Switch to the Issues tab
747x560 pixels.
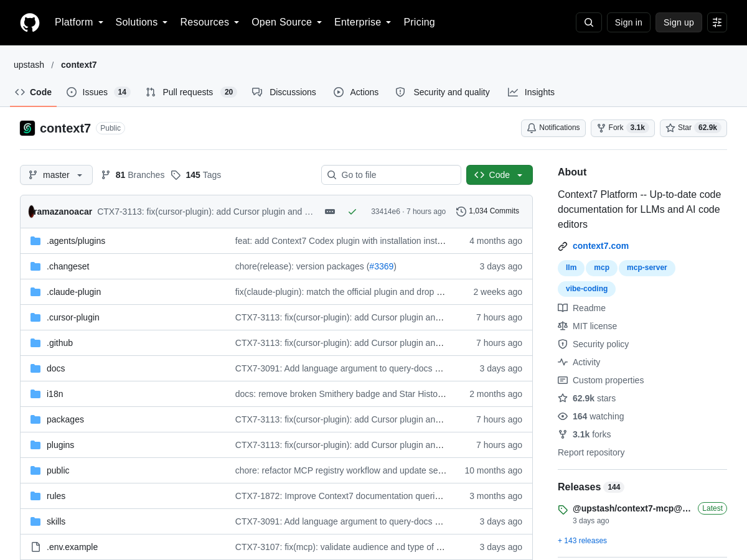pyautogui.click(x=98, y=92)
